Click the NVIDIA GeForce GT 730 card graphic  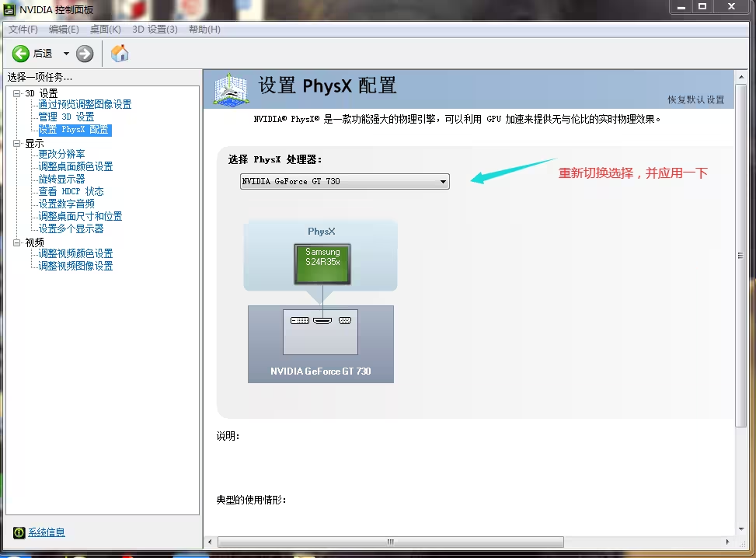320,344
